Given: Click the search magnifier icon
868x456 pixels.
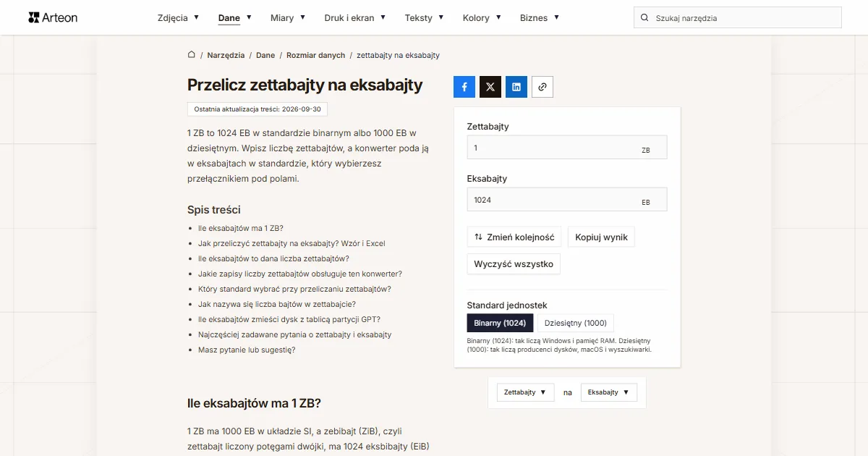Looking at the screenshot, I should tap(644, 18).
